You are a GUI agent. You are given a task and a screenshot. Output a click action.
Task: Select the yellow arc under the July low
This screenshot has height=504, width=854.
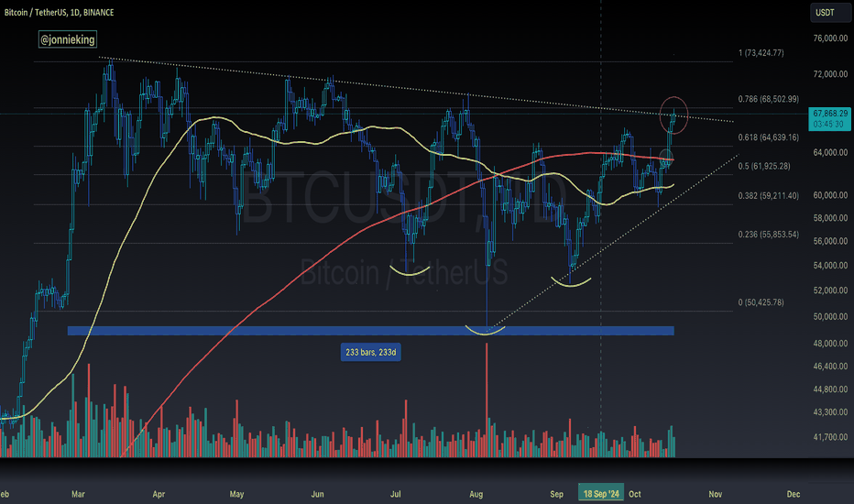tap(410, 270)
